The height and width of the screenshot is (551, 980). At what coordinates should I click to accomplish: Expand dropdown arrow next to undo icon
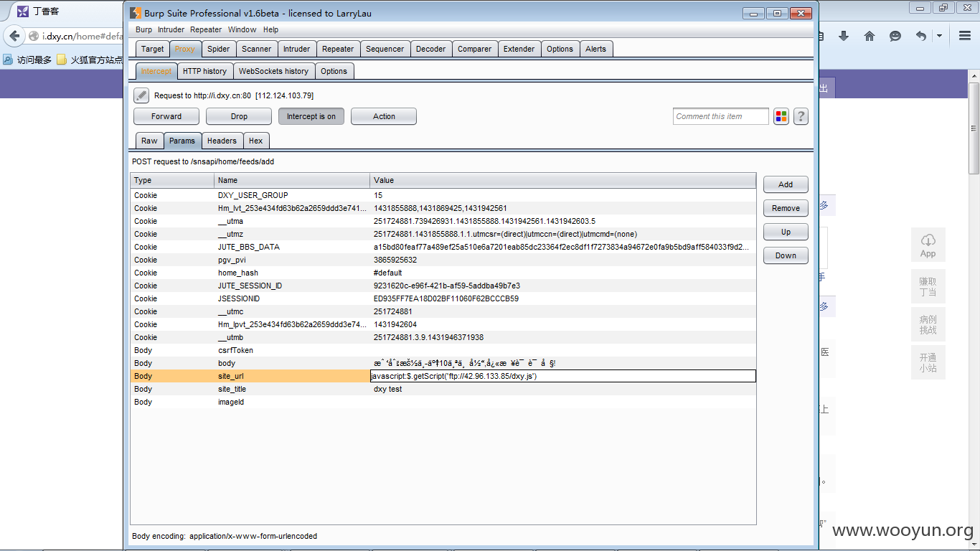tap(939, 36)
